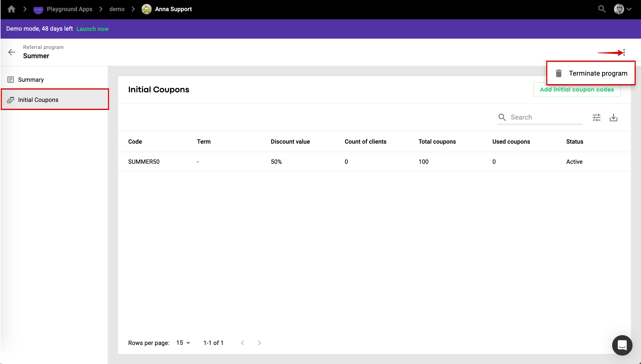Focus the coupon Search input field
Screen dimensions: 641x364
pos(545,117)
